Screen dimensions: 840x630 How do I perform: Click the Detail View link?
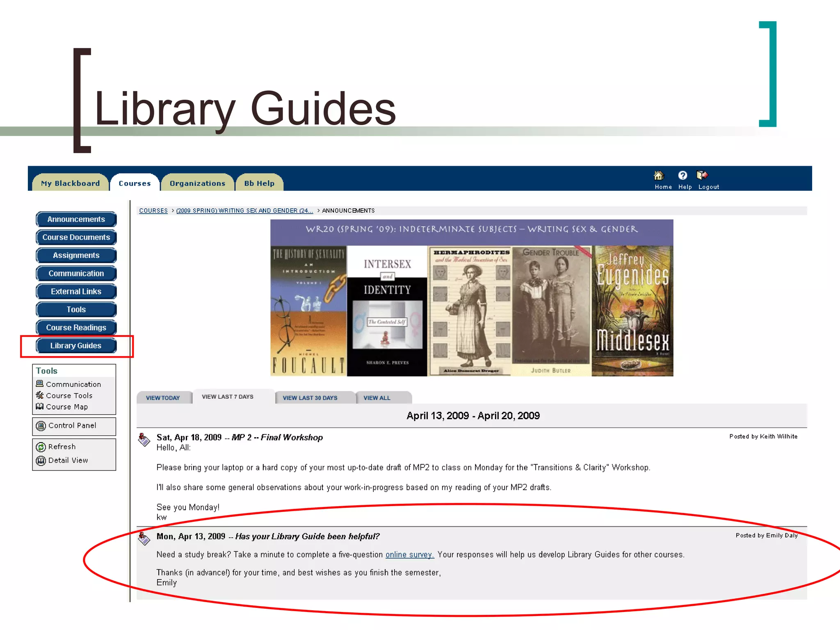(x=68, y=461)
